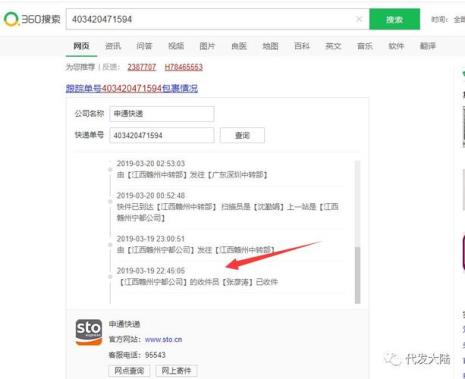Visit official website www.sto.cn

(163, 339)
